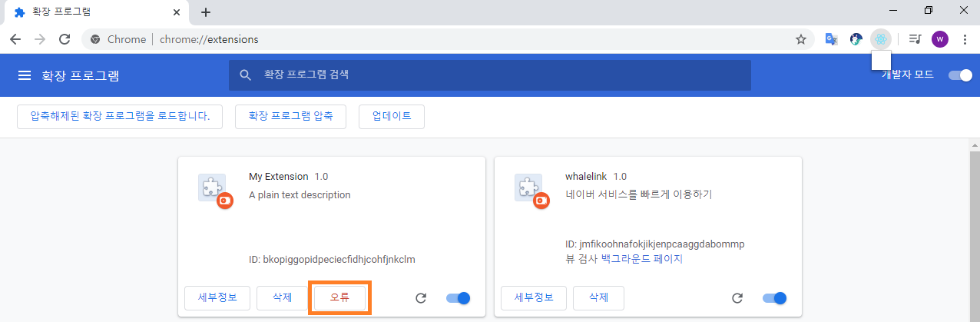Click the search magnifier icon
980x322 pixels.
coord(246,75)
